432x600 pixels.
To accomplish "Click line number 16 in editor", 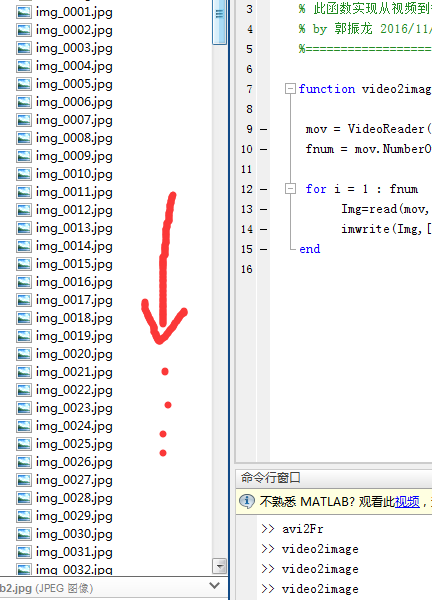I will point(247,269).
